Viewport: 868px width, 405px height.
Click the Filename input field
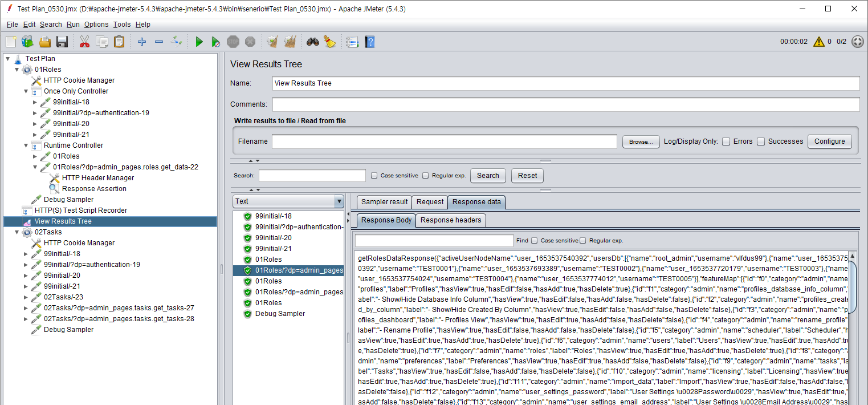coord(444,141)
